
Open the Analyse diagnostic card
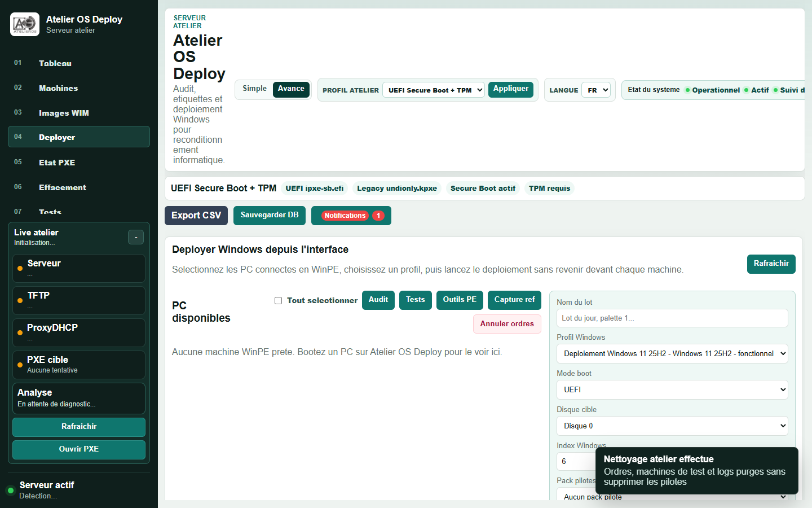click(79, 398)
